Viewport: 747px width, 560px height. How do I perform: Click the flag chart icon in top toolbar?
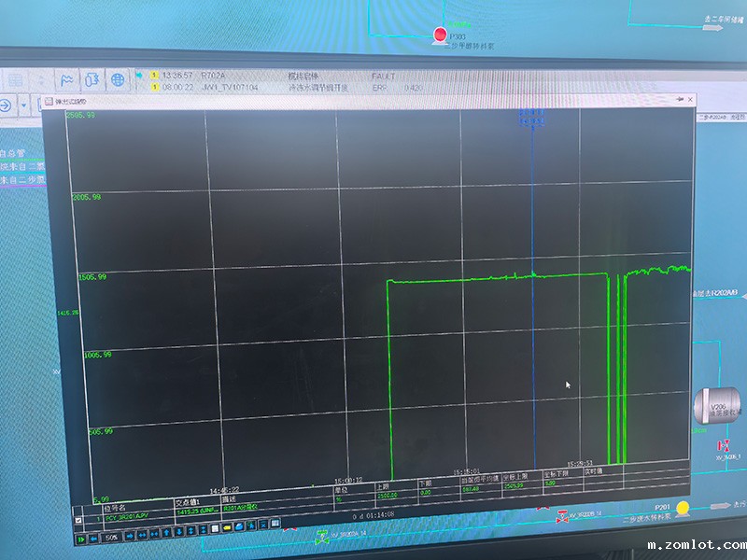69,79
